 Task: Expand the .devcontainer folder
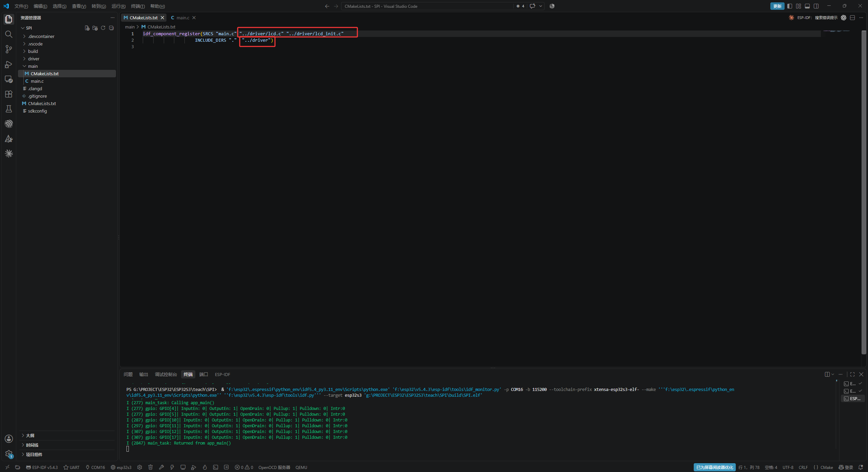coord(68,36)
